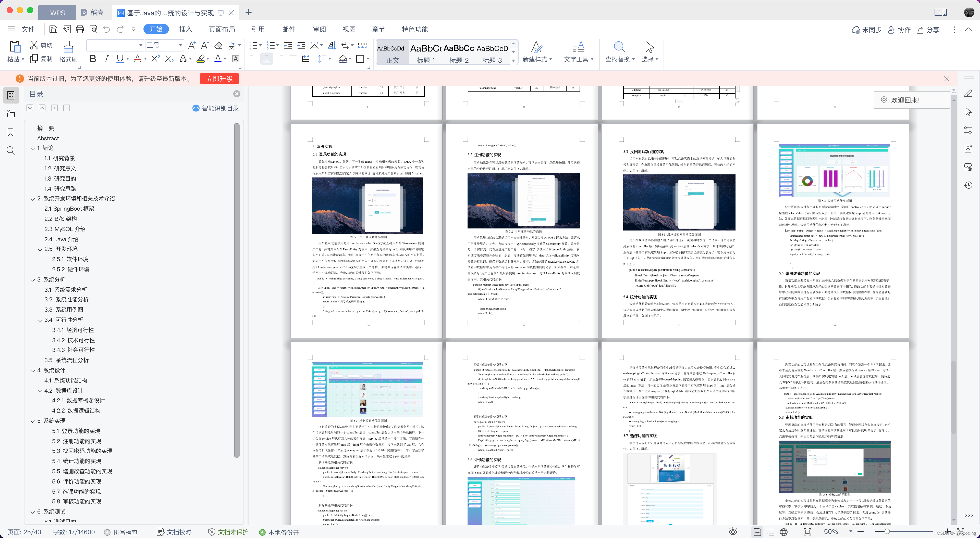
Task: Toggle justify alignment
Action: pyautogui.click(x=293, y=59)
